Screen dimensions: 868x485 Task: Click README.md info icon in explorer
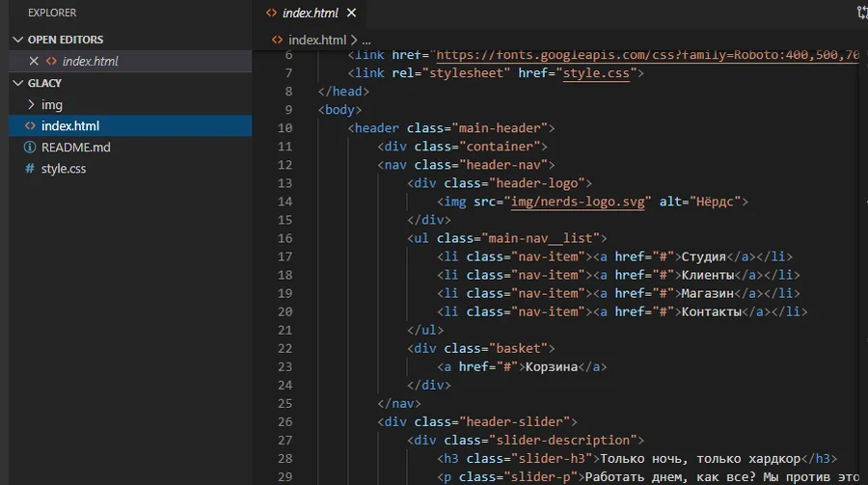30,148
